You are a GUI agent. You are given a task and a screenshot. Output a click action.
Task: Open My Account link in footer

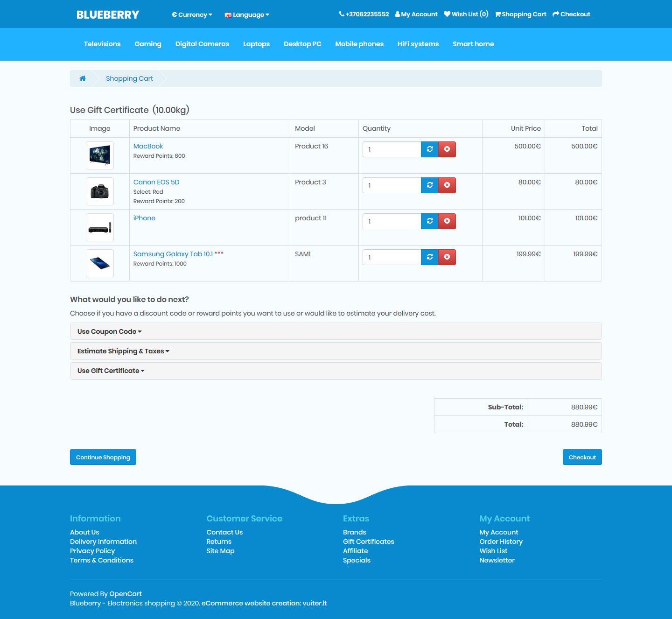(x=499, y=532)
